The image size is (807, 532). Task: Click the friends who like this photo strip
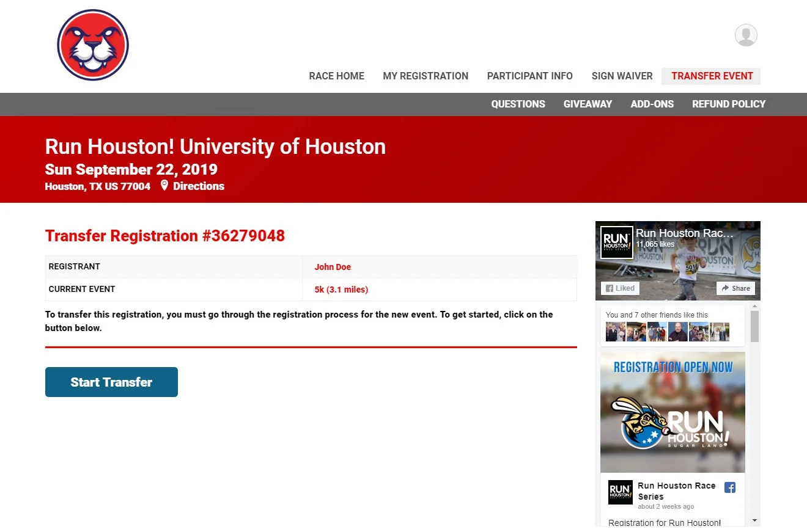tap(668, 332)
